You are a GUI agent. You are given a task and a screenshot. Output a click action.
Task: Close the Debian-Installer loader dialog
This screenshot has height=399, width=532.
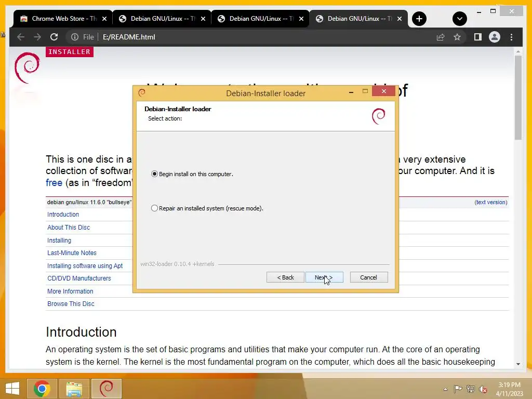click(x=384, y=91)
